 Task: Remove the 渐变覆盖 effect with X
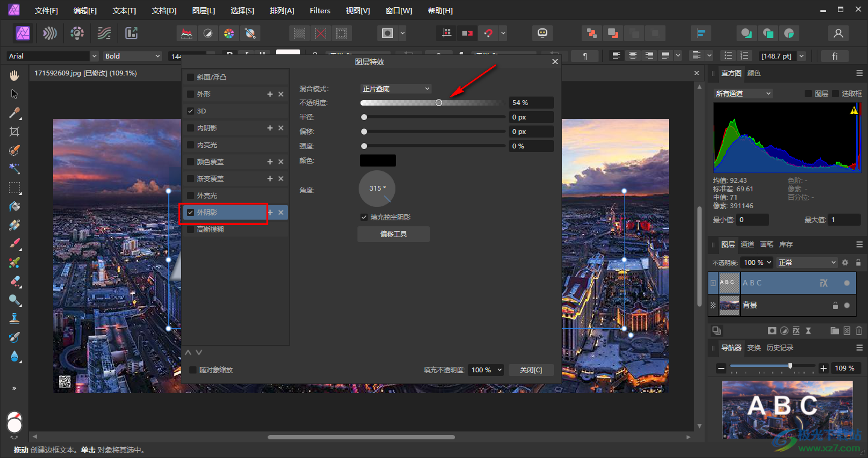(281, 179)
